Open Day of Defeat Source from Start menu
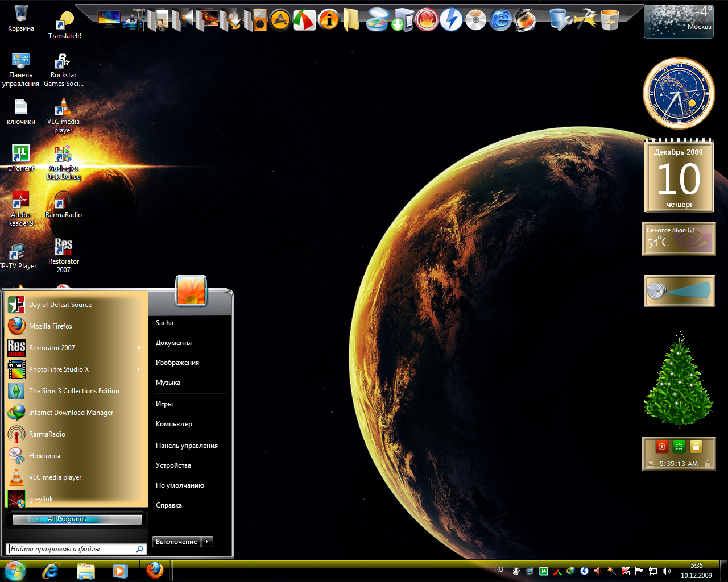The image size is (728, 582). (77, 305)
